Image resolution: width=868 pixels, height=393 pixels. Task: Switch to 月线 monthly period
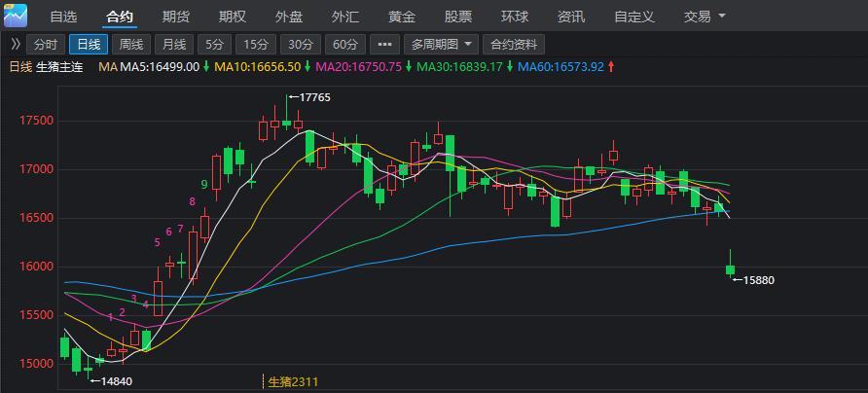click(x=174, y=45)
